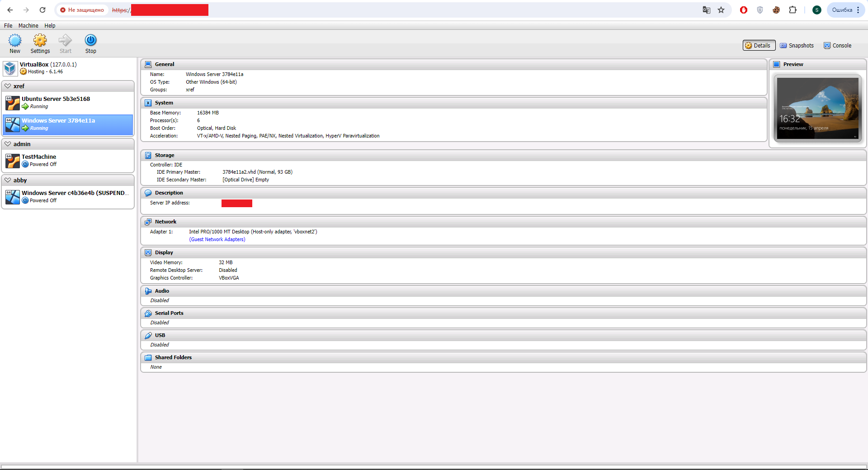This screenshot has height=470, width=868.
Task: Click the General section icon
Action: pos(148,64)
